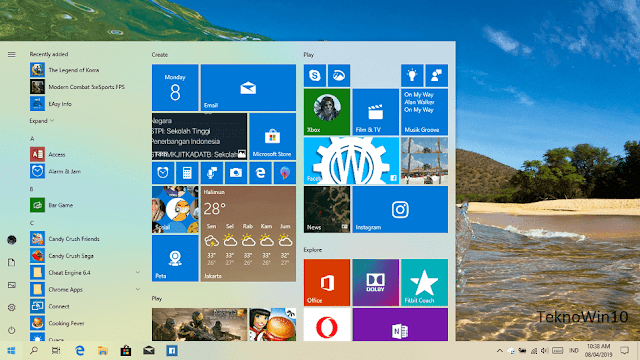Viewport: 640px width, 360px height.
Task: Open Settings gear in sidebar
Action: [11, 307]
